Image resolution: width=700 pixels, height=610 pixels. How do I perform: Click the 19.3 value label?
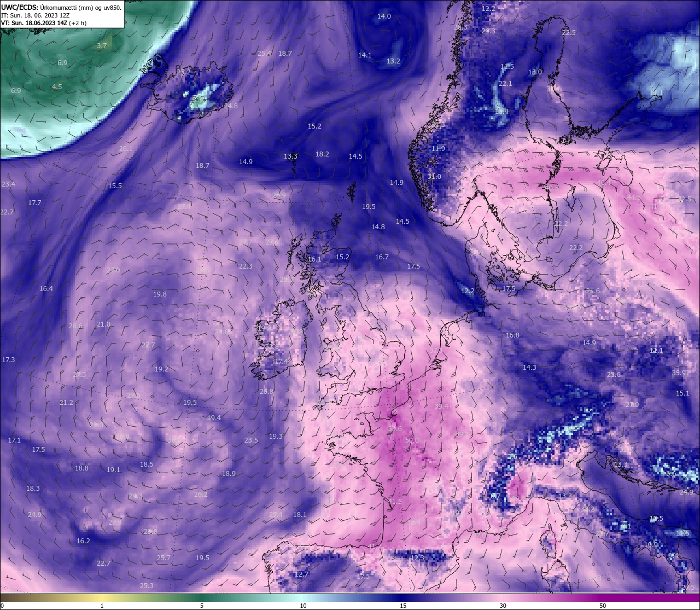276,437
